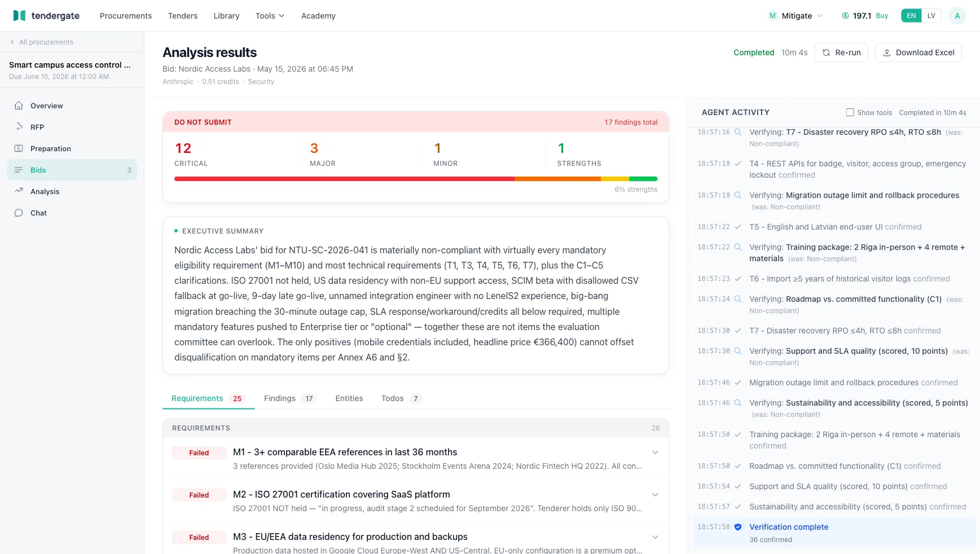The width and height of the screenshot is (980, 554).
Task: Click the refresh icon in Re-run
Action: click(x=826, y=52)
